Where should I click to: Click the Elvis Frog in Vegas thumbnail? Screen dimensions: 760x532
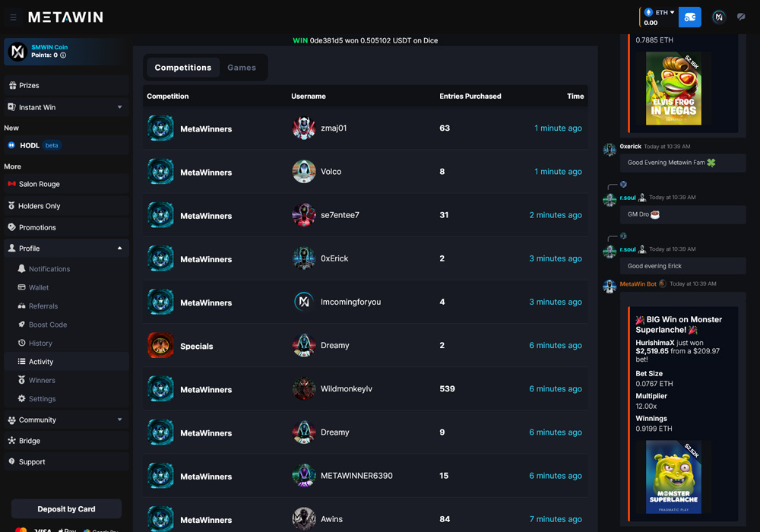[x=673, y=89]
